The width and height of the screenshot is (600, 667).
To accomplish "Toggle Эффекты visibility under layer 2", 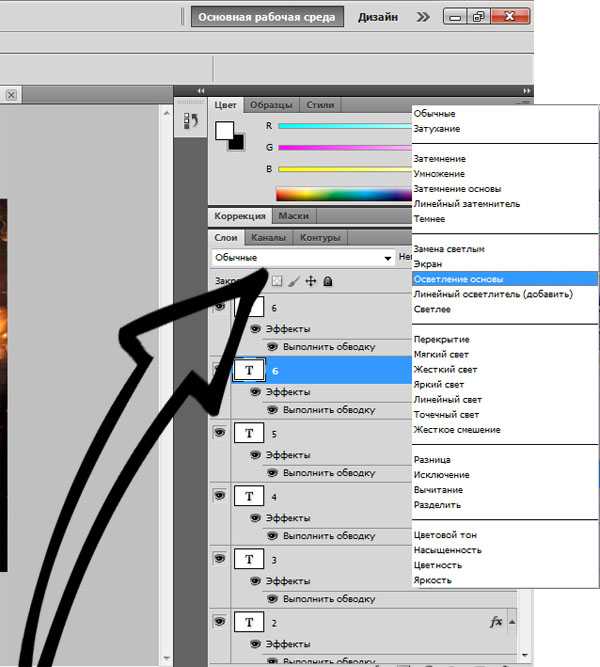I will click(255, 644).
